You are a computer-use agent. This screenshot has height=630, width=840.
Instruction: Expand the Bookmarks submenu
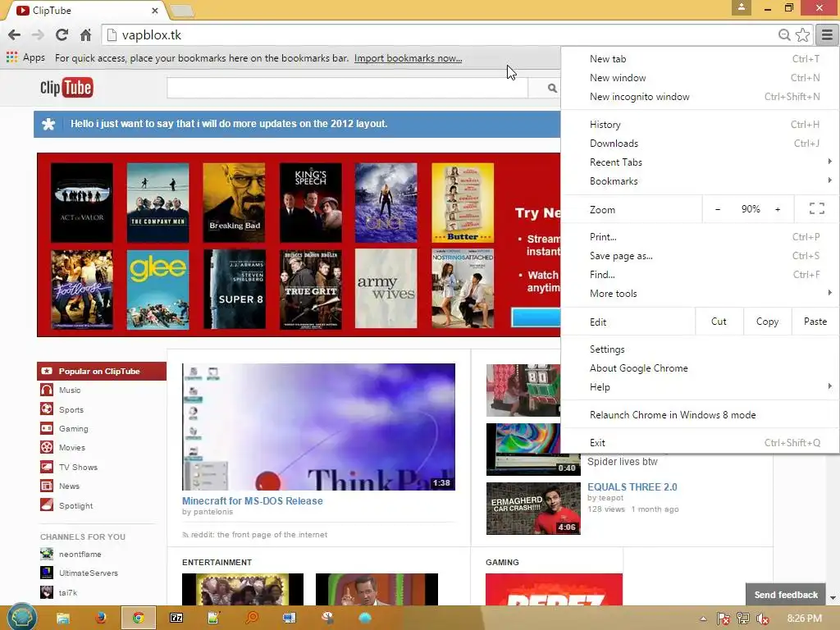tap(700, 181)
